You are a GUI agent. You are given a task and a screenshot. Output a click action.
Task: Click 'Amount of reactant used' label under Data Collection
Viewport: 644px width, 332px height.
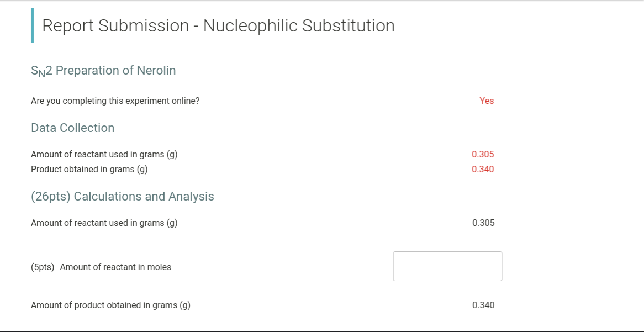104,155
